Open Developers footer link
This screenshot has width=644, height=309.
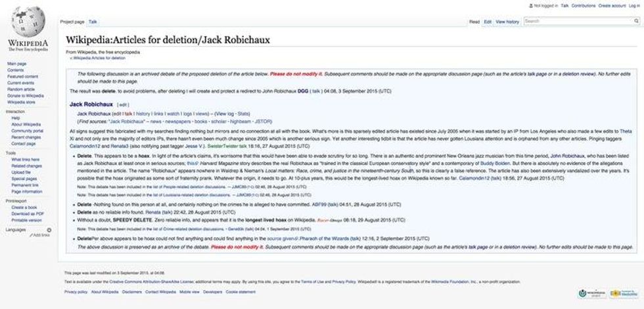(x=212, y=292)
